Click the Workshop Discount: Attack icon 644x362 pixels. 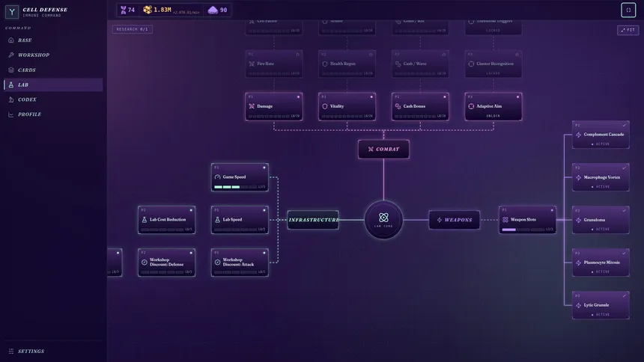click(x=218, y=263)
